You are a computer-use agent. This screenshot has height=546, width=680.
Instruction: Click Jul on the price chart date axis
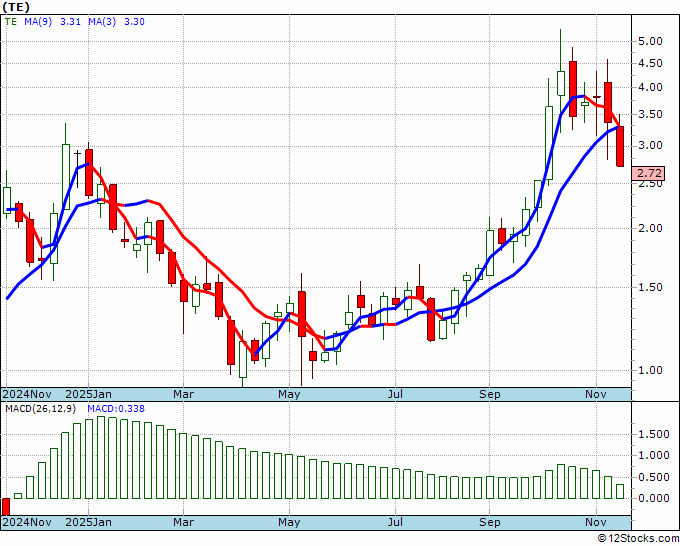[395, 394]
